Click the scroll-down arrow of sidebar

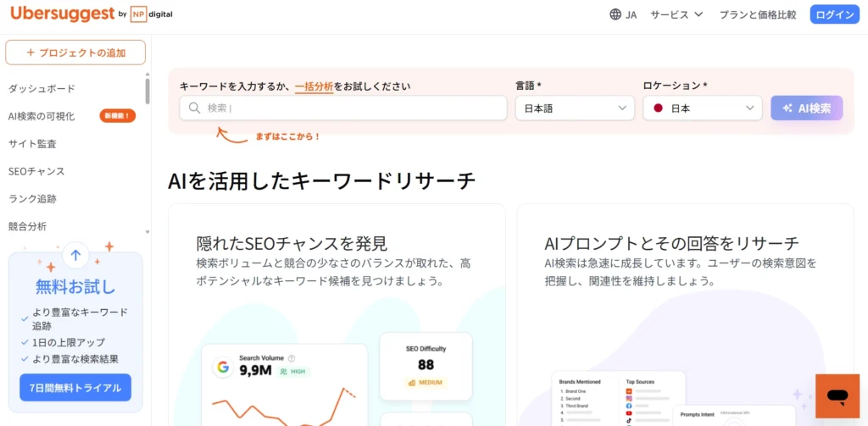point(147,232)
